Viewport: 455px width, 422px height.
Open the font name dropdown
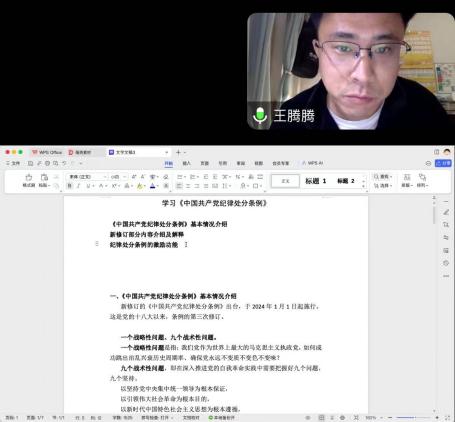coord(87,177)
